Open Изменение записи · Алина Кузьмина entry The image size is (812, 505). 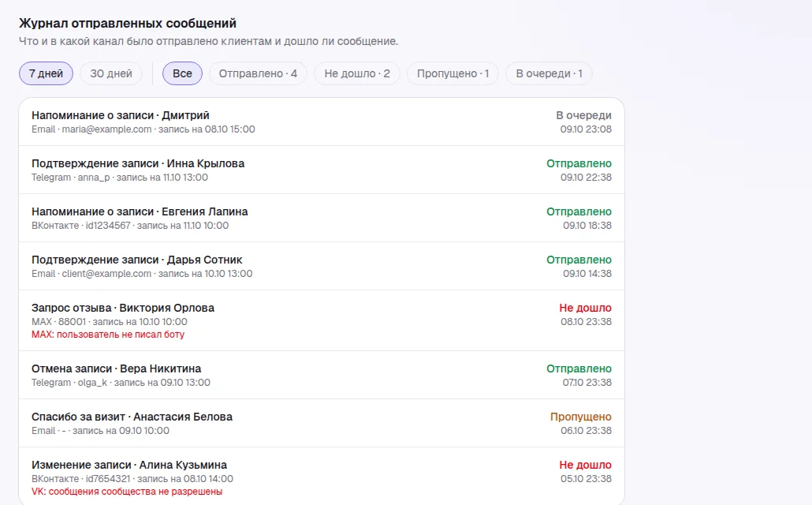(322, 476)
